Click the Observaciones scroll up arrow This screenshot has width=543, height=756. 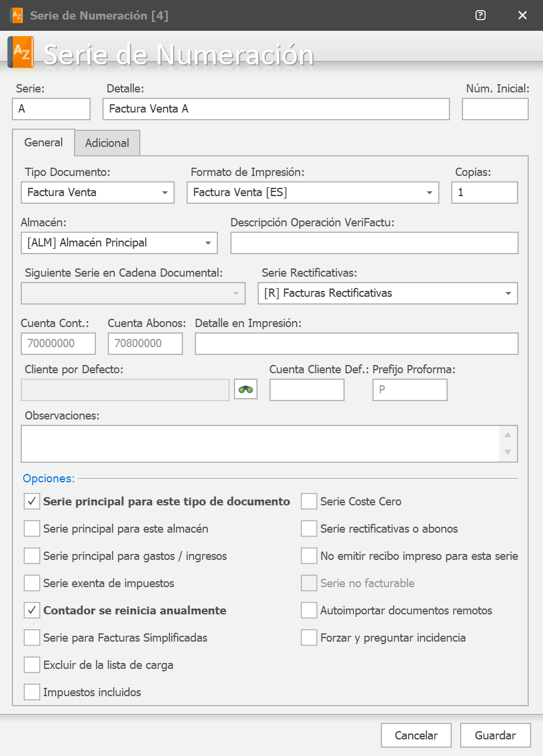[x=507, y=435]
